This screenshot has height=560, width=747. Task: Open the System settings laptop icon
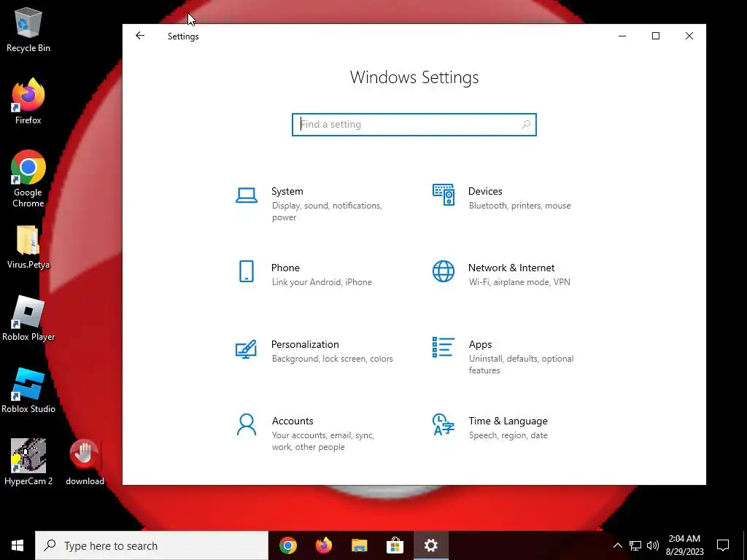click(247, 195)
